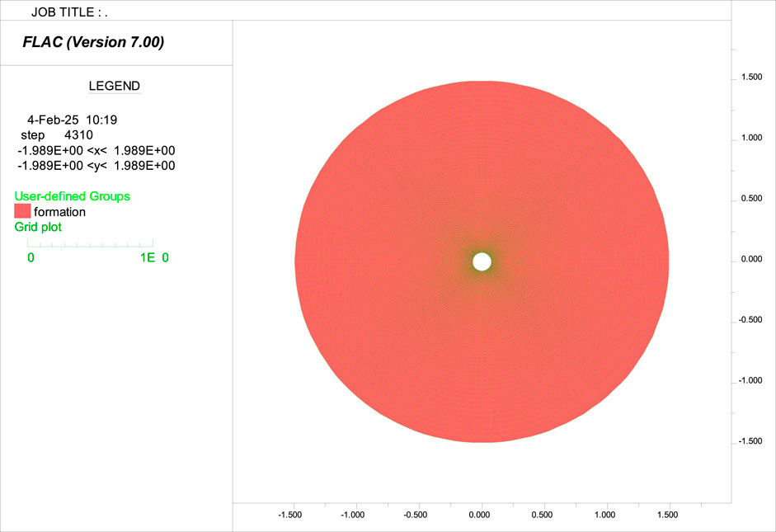Click the 4-Feb-25 10:19 timestamp
The image size is (776, 532).
[x=73, y=120]
